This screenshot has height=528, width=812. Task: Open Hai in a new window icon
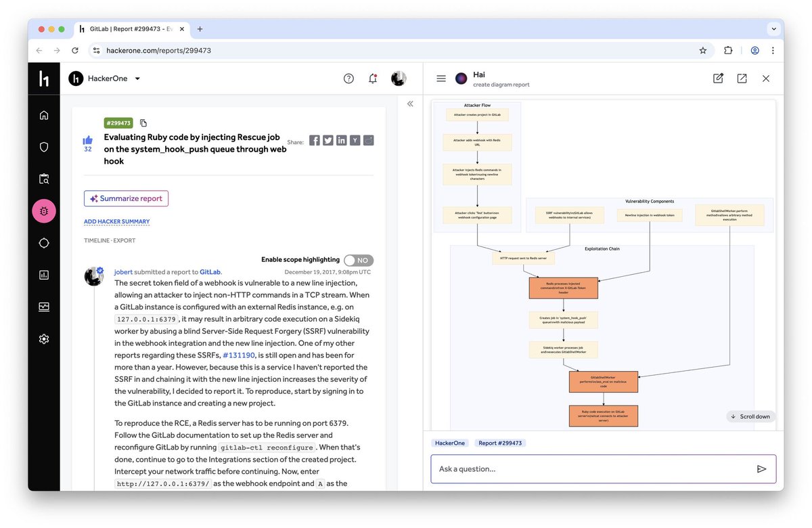pos(742,79)
